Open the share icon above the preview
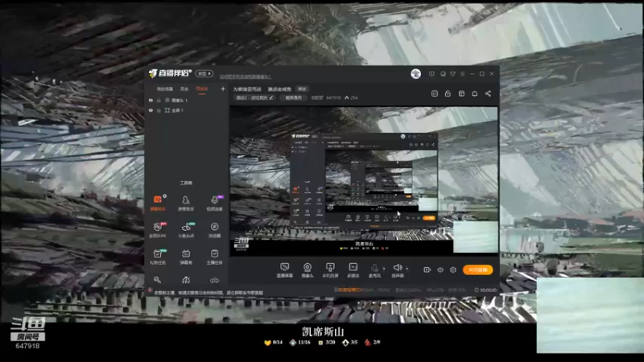 click(x=488, y=93)
